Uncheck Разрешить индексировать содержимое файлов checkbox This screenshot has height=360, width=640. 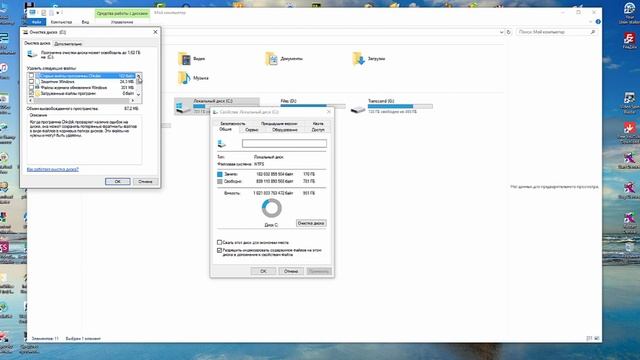(x=220, y=250)
